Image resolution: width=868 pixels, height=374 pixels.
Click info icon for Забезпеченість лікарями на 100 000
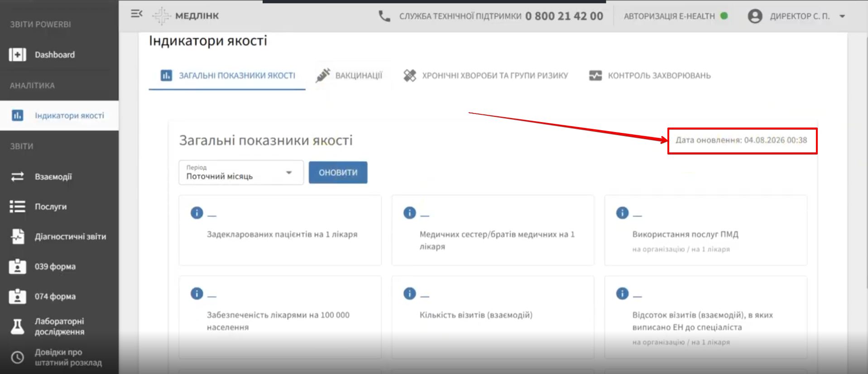(x=197, y=294)
